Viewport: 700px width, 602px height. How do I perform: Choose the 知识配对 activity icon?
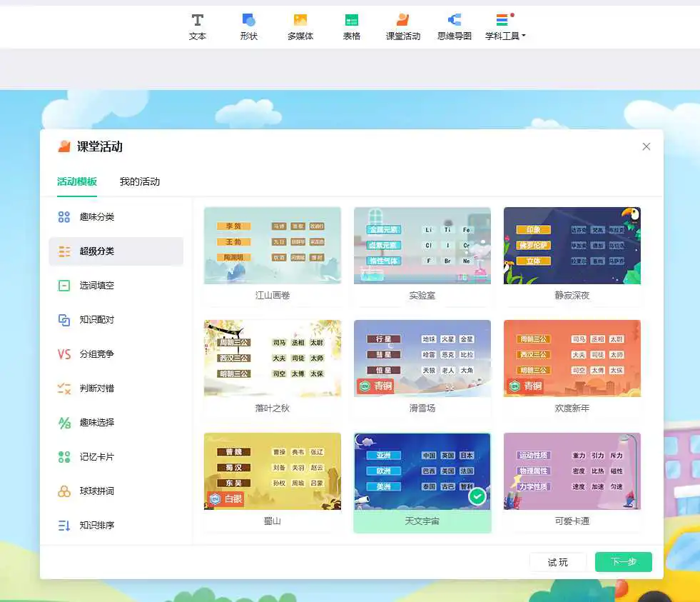(x=64, y=319)
